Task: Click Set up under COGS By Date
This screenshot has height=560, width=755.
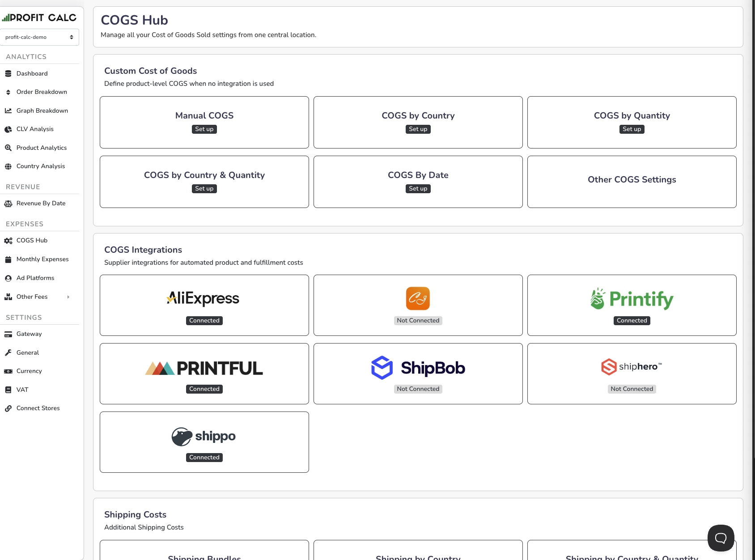Action: tap(418, 189)
